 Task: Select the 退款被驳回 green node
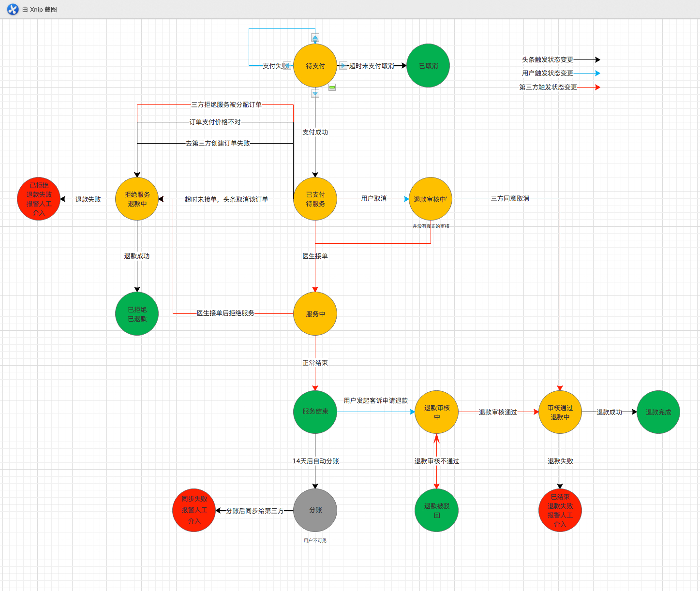436,510
